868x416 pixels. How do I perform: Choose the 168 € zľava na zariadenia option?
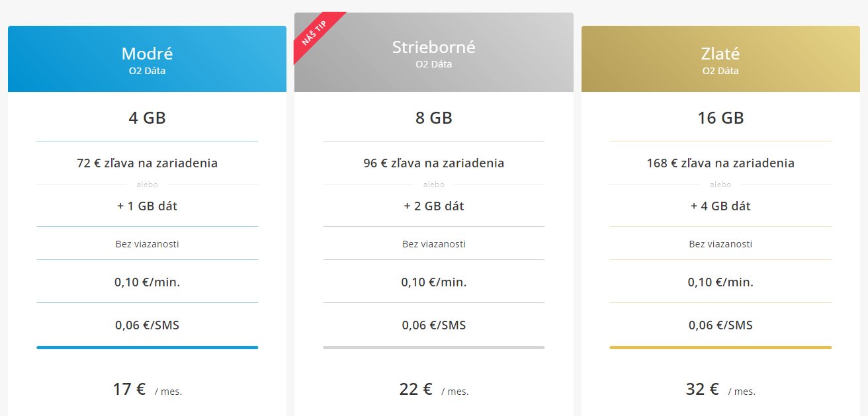[x=720, y=163]
